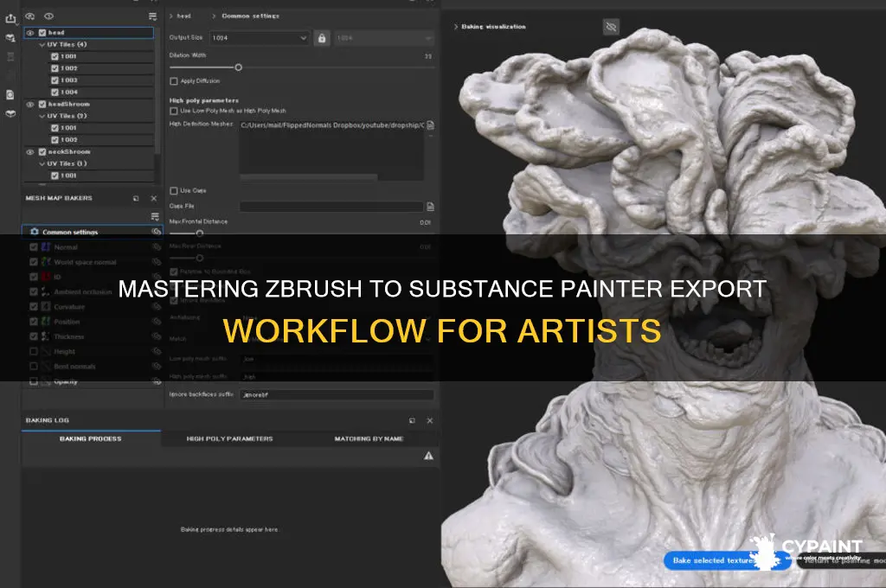The height and width of the screenshot is (588, 886).
Task: Click the Ignore backfaces suffix input field
Action: [x=337, y=395]
